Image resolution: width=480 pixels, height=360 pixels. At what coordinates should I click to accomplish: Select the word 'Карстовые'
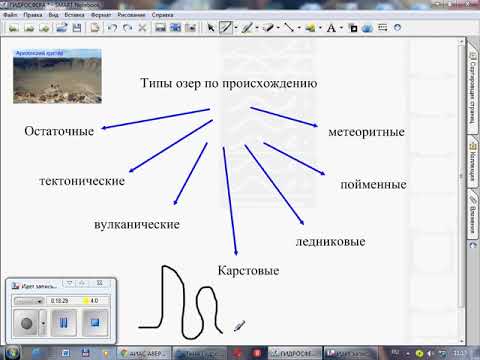point(248,270)
